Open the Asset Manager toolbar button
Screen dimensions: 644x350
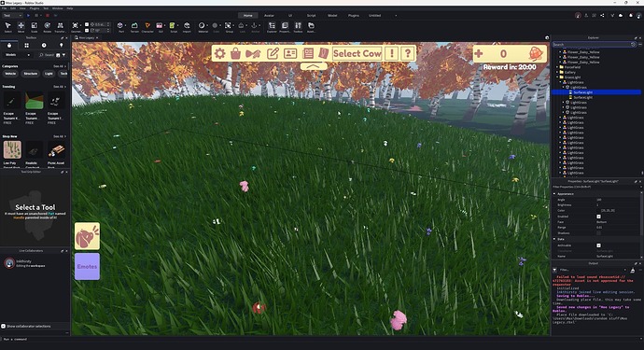pos(311,27)
